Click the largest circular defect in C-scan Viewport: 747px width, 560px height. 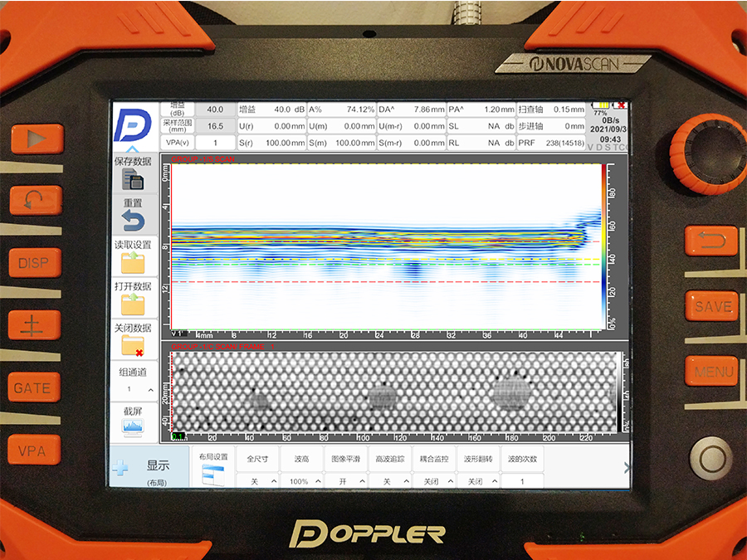[x=512, y=393]
